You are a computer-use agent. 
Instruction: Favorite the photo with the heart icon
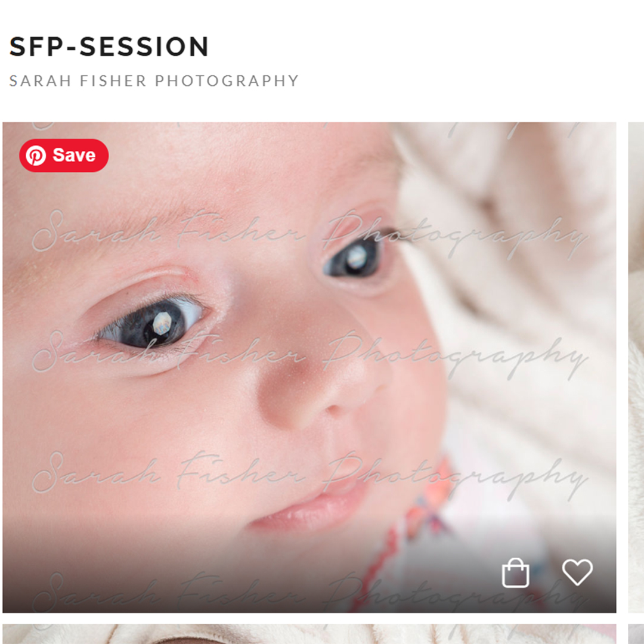[577, 572]
